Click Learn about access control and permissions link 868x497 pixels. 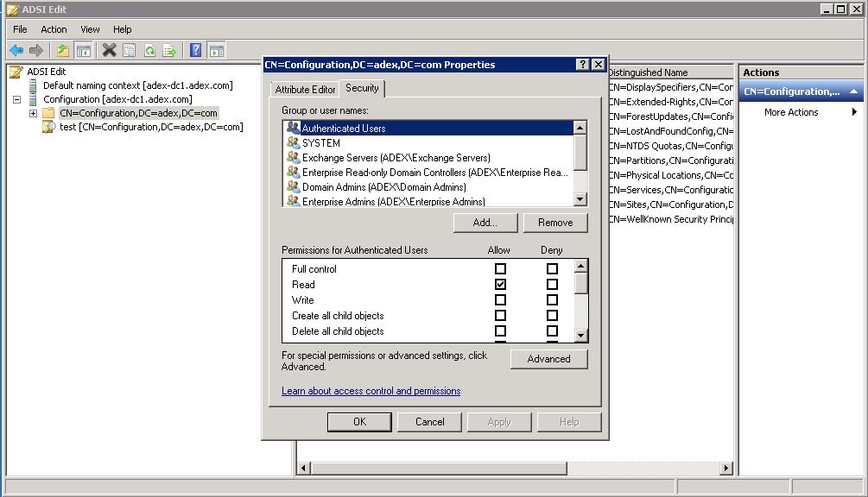[x=371, y=391]
